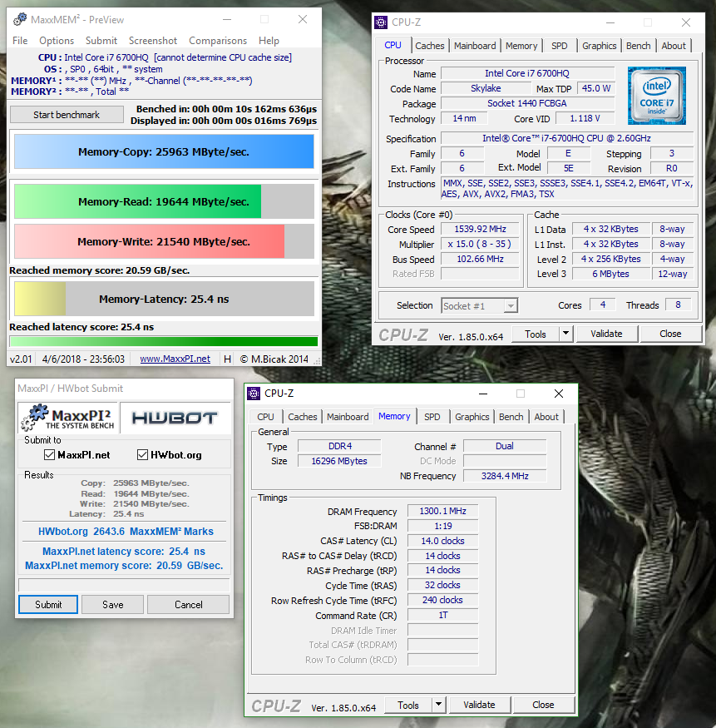This screenshot has height=728, width=716.
Task: Click Close button in CPU-Z CPU window
Action: [x=670, y=334]
